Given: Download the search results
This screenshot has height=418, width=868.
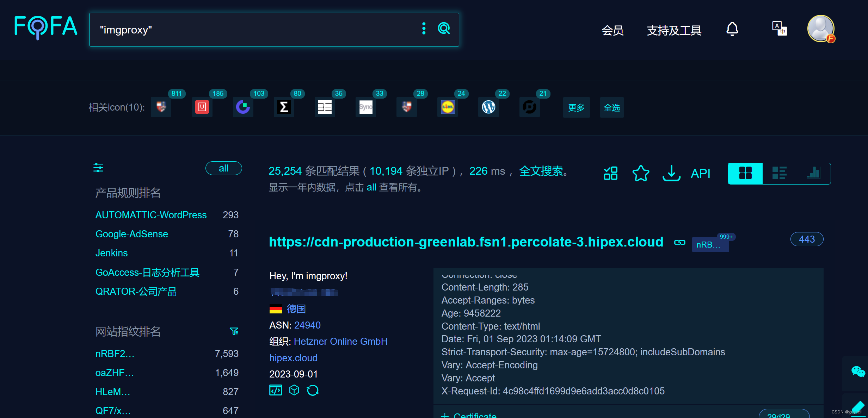Looking at the screenshot, I should click(x=671, y=173).
